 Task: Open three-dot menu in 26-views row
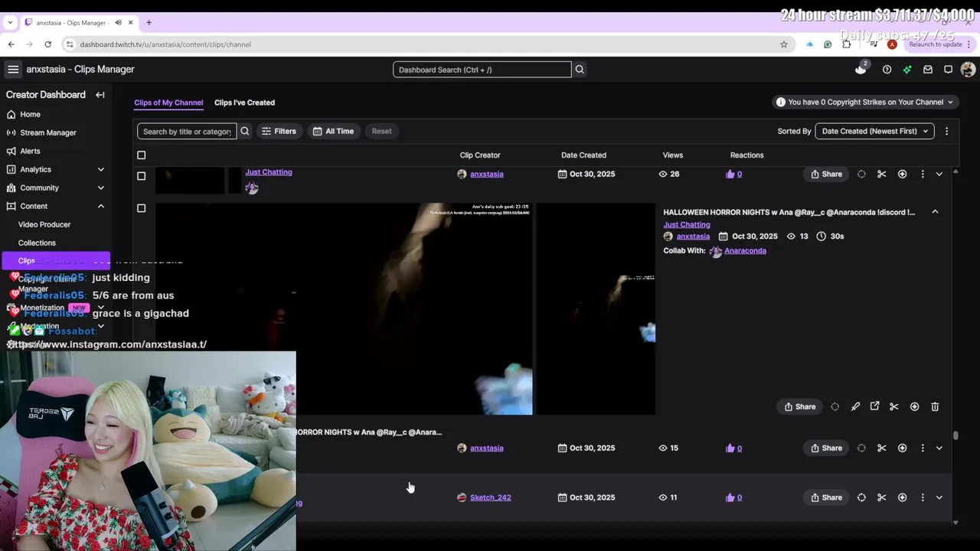coord(923,174)
